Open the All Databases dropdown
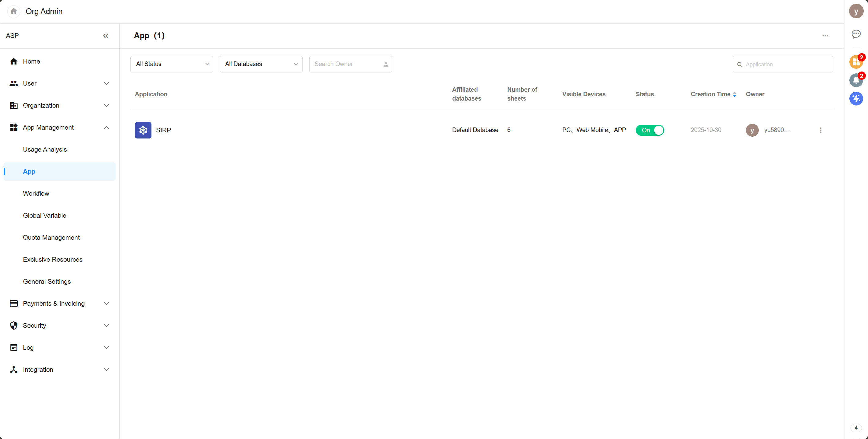This screenshot has width=868, height=439. pyautogui.click(x=261, y=64)
